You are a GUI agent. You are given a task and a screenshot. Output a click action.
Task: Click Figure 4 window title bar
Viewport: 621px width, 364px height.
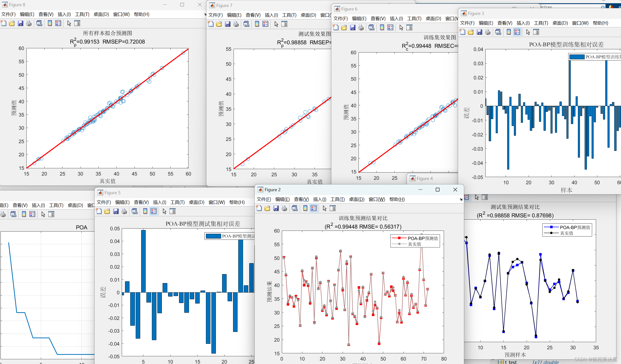tap(425, 179)
